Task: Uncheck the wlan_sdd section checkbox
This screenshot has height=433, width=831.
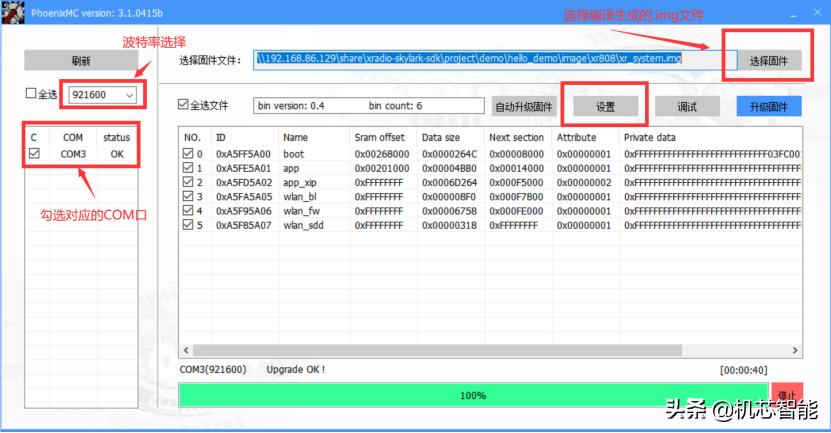Action: coord(188,225)
